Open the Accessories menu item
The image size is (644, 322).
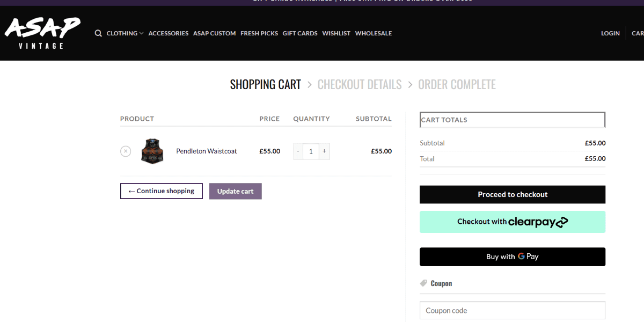[169, 33]
